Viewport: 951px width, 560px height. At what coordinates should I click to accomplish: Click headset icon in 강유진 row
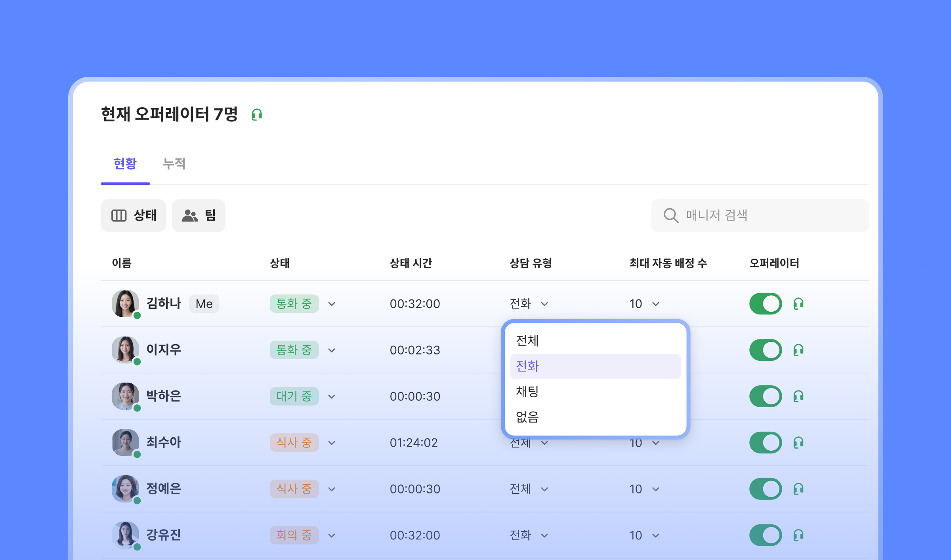798,535
